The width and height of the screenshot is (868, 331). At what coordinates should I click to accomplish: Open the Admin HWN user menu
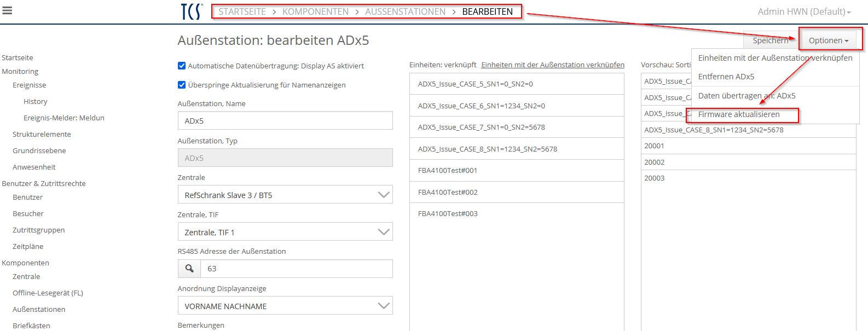[x=803, y=11]
